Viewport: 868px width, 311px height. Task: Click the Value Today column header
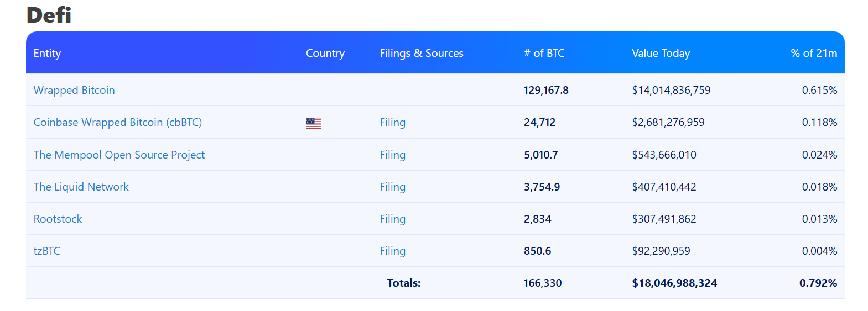pos(661,53)
